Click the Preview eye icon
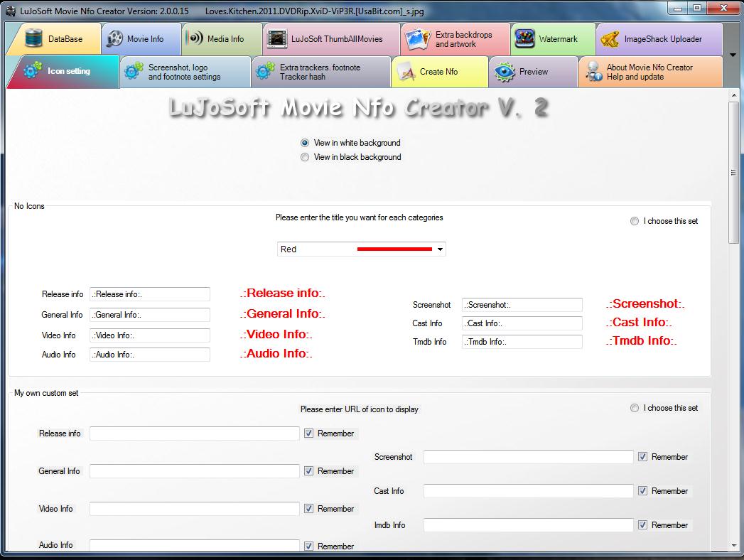 [504, 72]
